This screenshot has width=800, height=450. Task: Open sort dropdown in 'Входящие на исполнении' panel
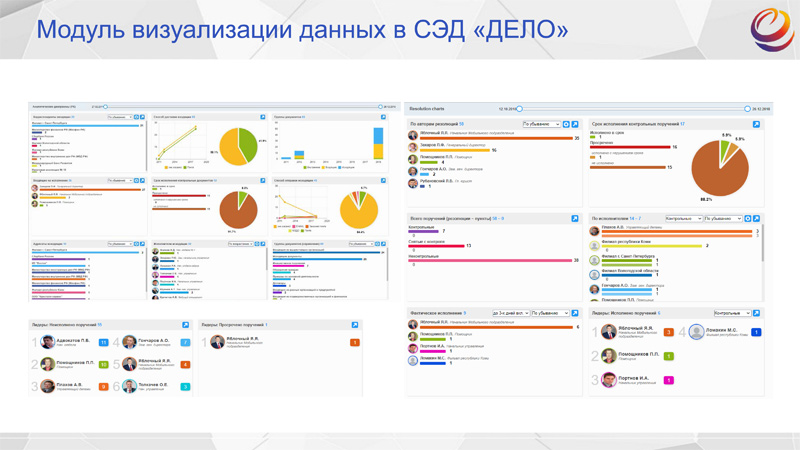[x=120, y=180]
